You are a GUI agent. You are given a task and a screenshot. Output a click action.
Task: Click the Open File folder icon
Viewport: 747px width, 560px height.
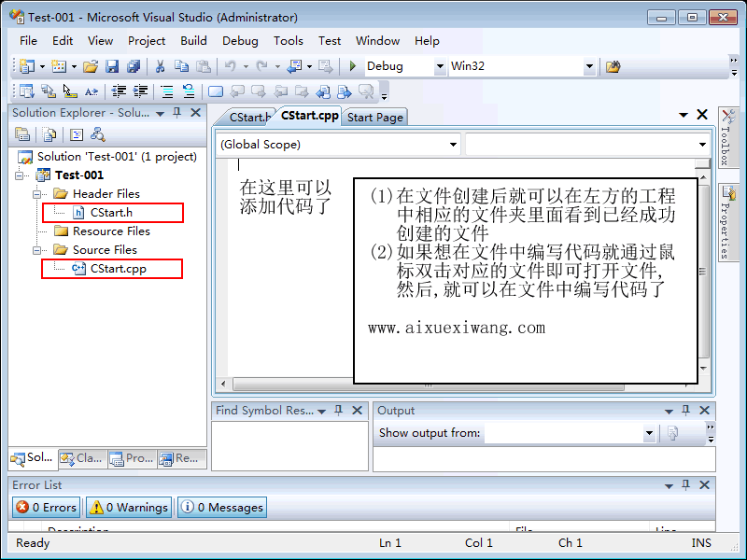click(x=91, y=66)
